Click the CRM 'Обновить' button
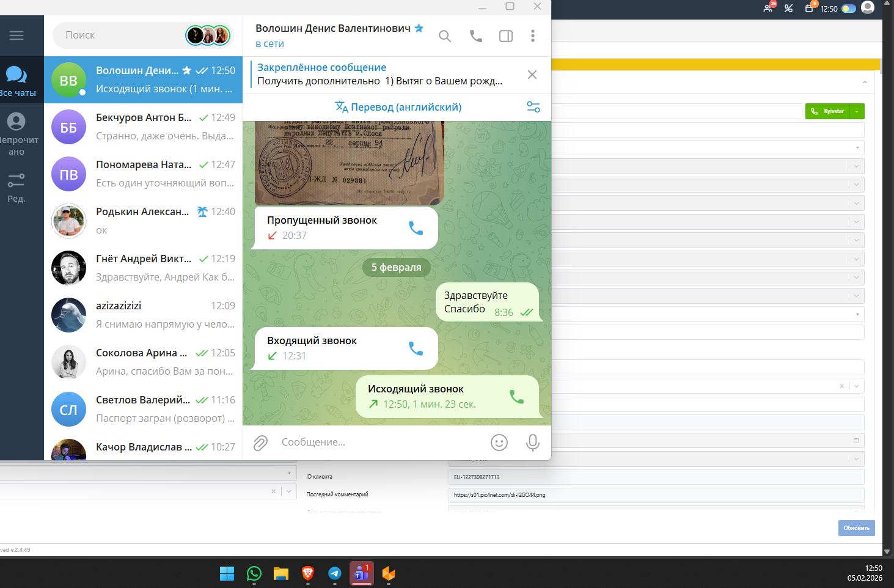 click(x=856, y=528)
